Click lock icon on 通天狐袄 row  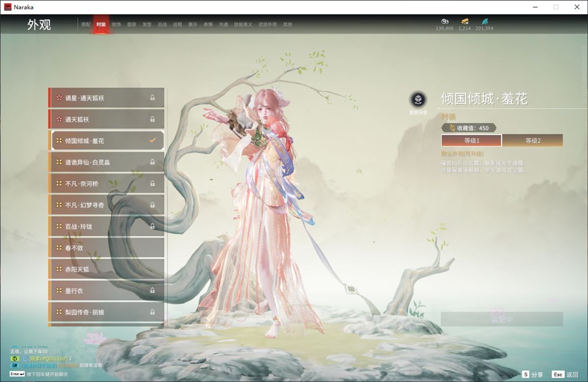tap(153, 119)
